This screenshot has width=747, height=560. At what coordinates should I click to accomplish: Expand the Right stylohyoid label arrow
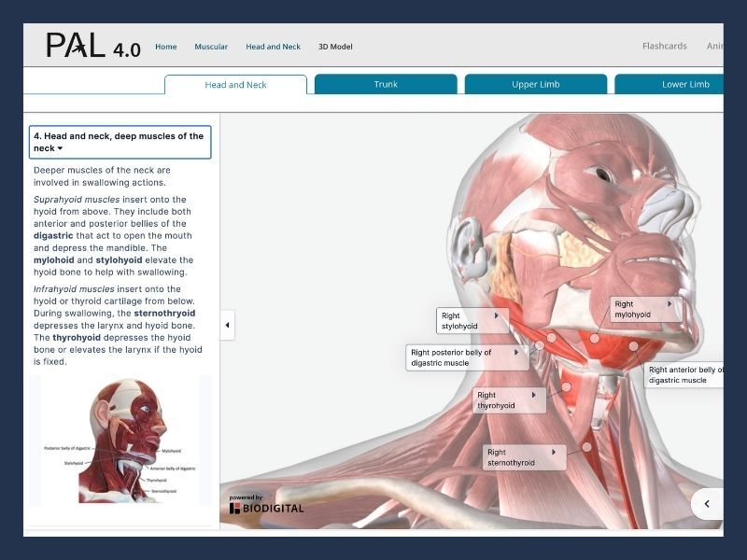(496, 316)
